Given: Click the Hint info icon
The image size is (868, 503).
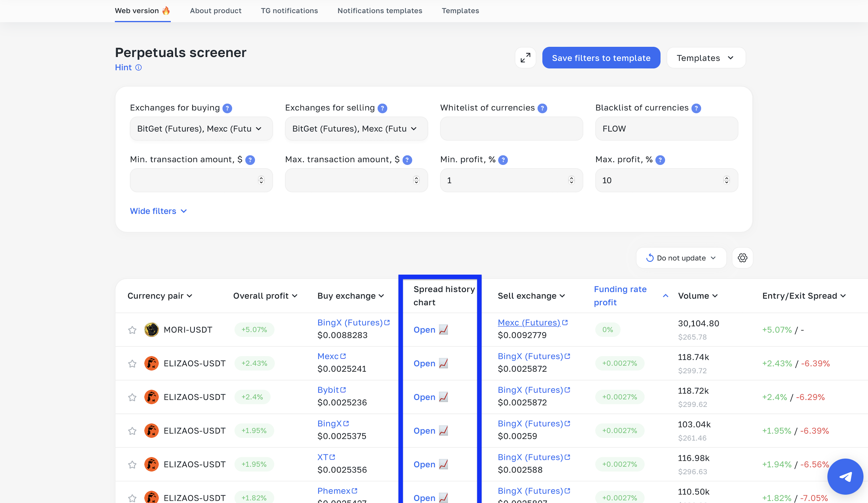Looking at the screenshot, I should click(x=138, y=68).
